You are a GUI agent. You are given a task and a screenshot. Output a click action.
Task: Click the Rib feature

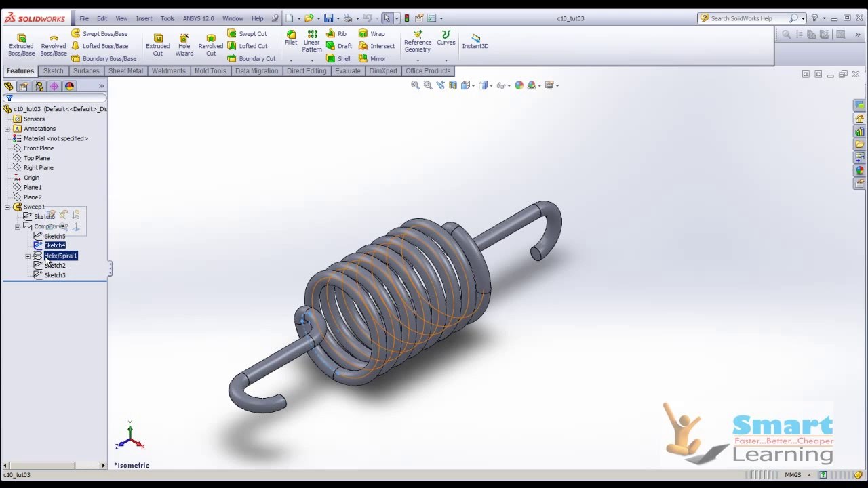pos(336,33)
